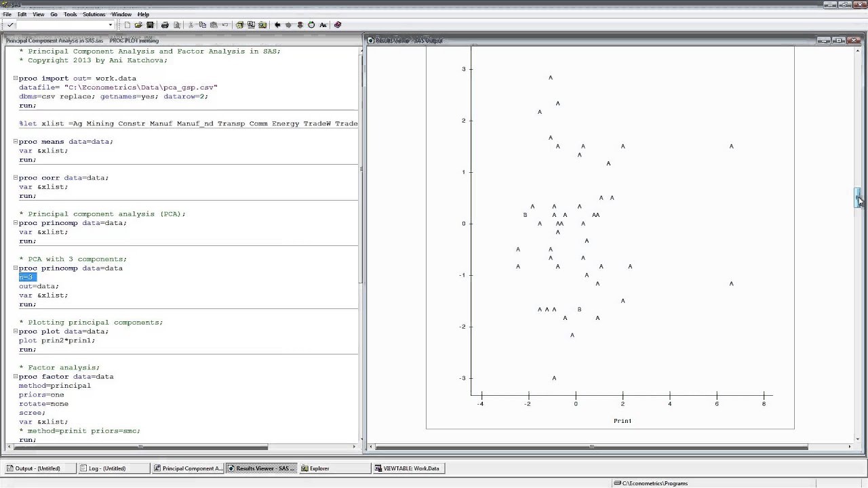868x488 pixels.
Task: Click the highlighted n=3 text in editor
Action: [x=26, y=277]
